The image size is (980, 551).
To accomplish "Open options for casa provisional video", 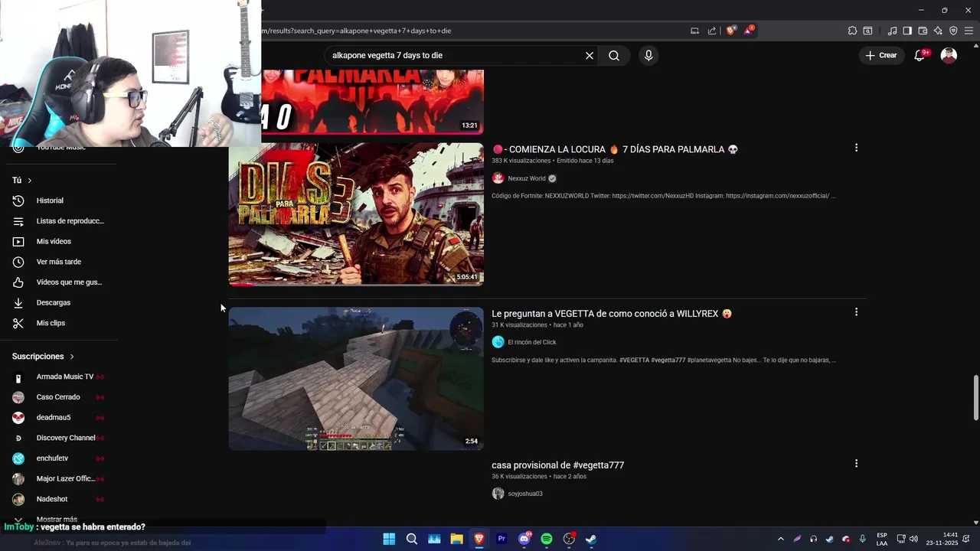I will point(856,464).
